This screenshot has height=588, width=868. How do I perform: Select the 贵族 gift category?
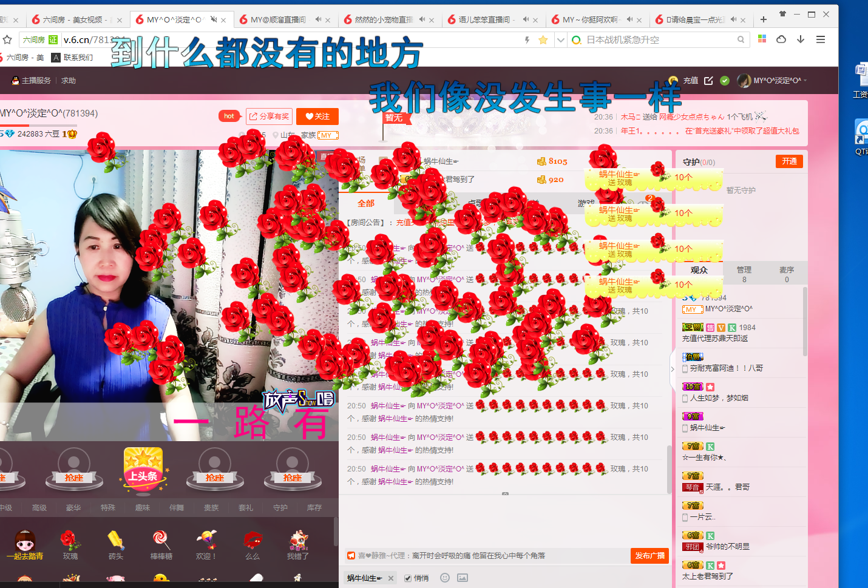[x=211, y=508]
